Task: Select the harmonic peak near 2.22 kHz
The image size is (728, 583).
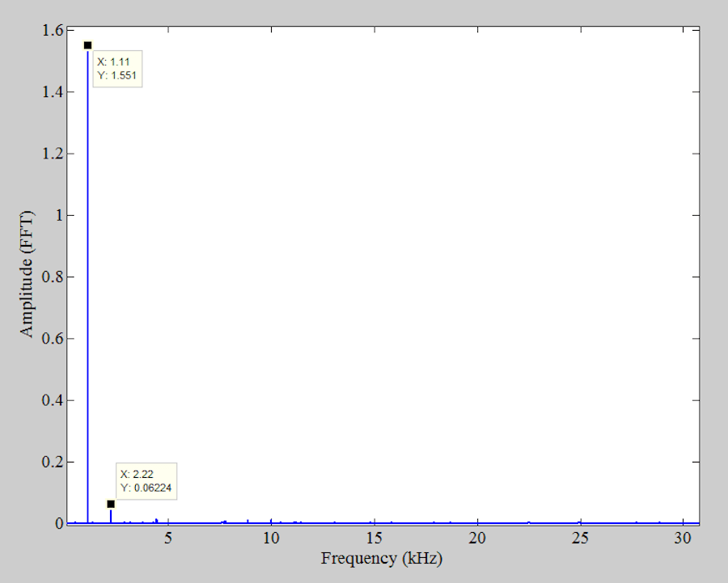Action: (x=111, y=516)
